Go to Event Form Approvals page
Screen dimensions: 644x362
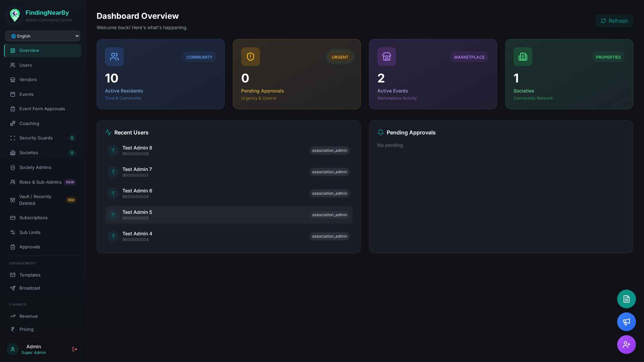click(x=42, y=109)
